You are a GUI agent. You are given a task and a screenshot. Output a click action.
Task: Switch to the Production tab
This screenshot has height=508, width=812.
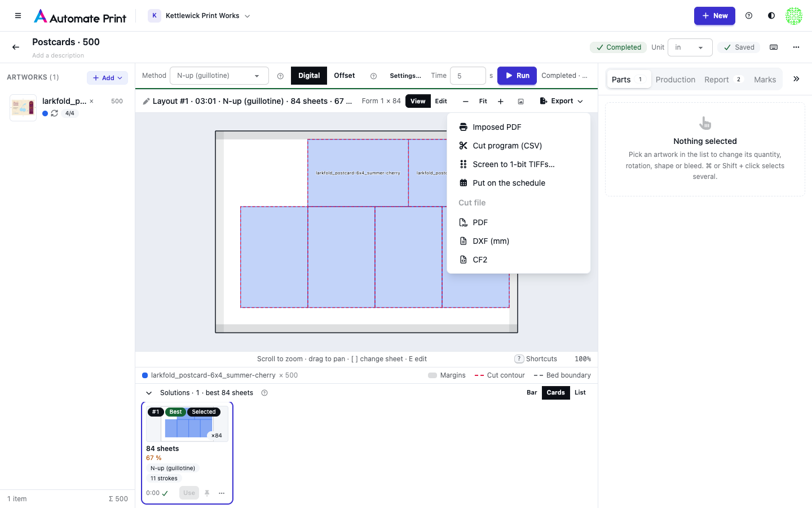point(676,80)
